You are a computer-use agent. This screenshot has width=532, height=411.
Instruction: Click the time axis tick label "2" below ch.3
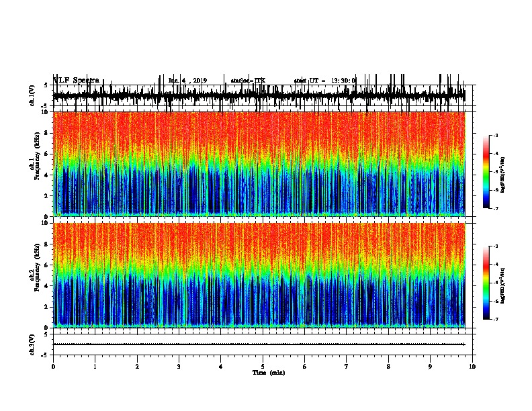137,367
